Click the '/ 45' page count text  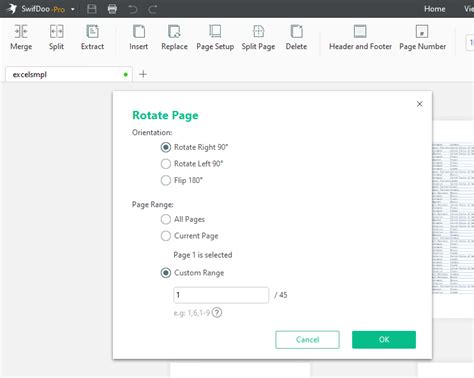click(281, 295)
